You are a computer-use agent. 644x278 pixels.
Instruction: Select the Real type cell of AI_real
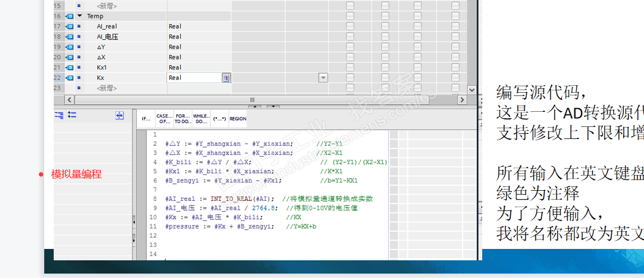pos(199,27)
